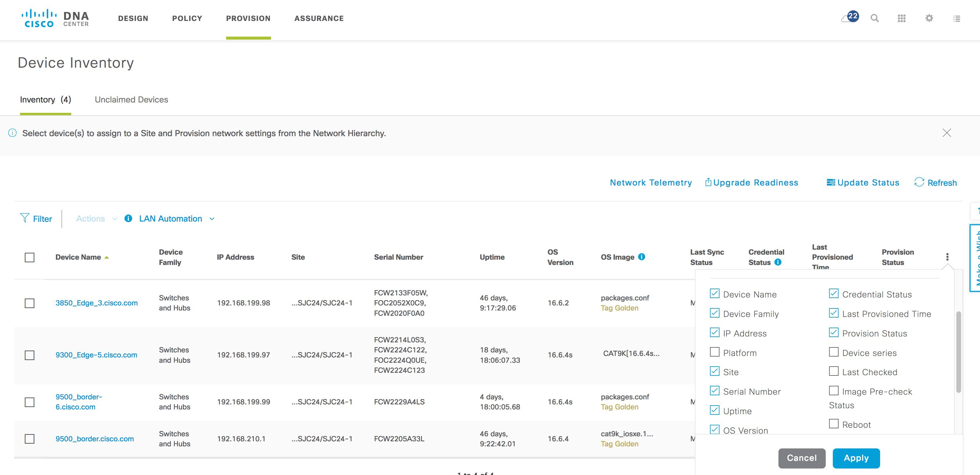The width and height of the screenshot is (980, 475).
Task: Open the 9300_Edge-5.cisco.com device link
Action: click(x=96, y=355)
